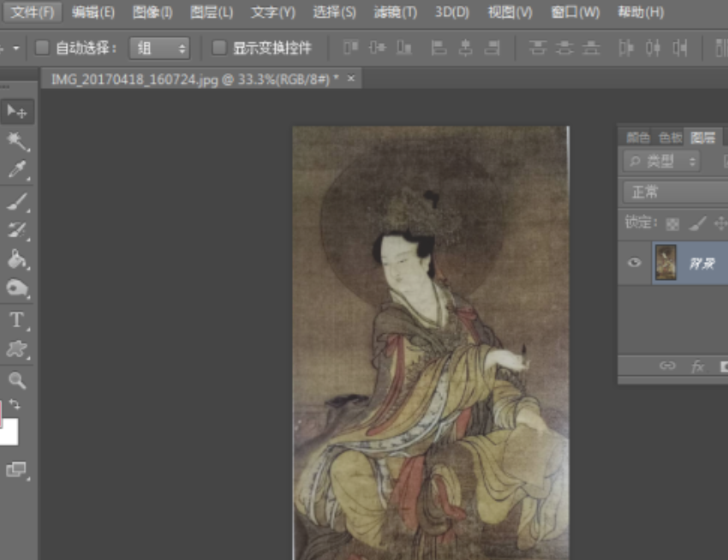Toggle lock image pixels brush icon

coord(697,223)
